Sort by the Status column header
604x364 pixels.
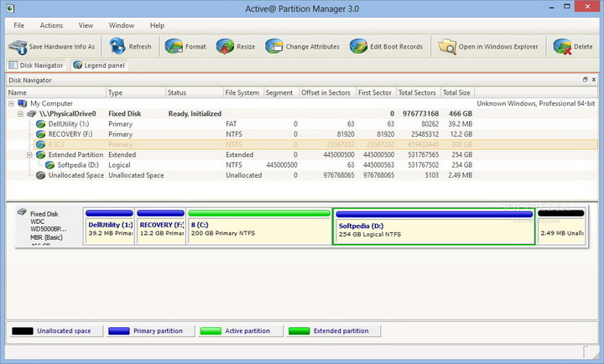(194, 92)
